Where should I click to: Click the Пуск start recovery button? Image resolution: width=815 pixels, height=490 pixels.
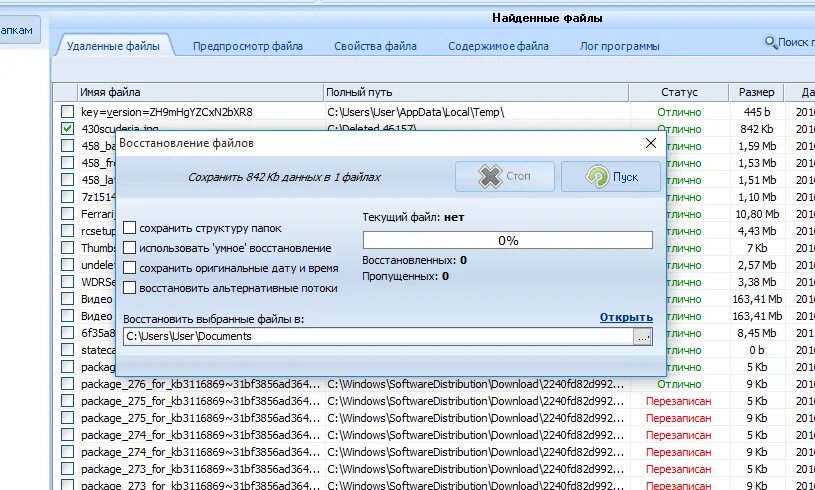click(611, 177)
